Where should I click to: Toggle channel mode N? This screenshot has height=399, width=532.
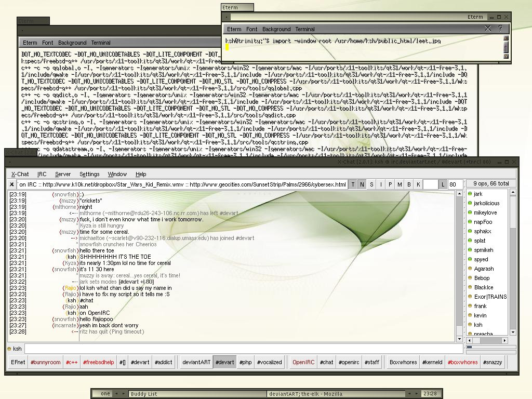pos(362,184)
